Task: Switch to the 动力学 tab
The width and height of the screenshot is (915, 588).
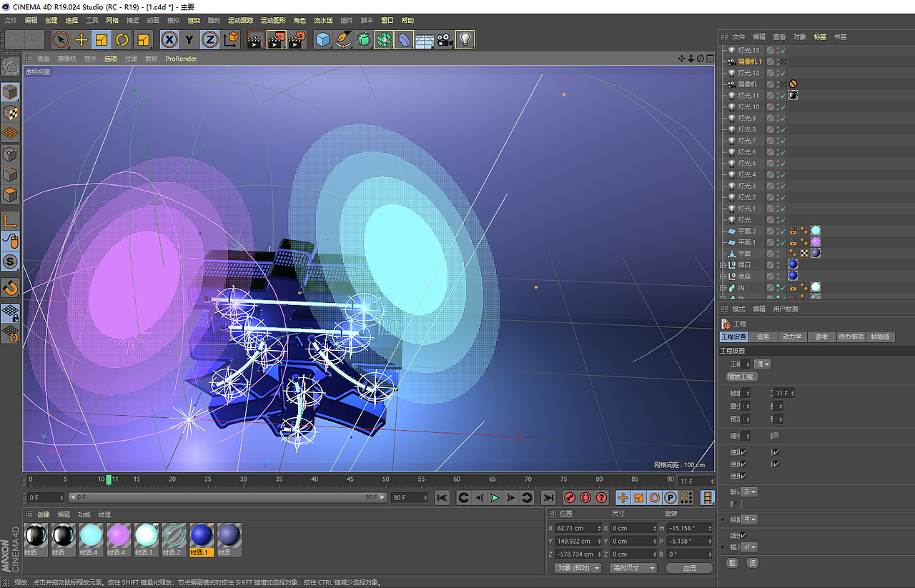Action: [x=792, y=337]
